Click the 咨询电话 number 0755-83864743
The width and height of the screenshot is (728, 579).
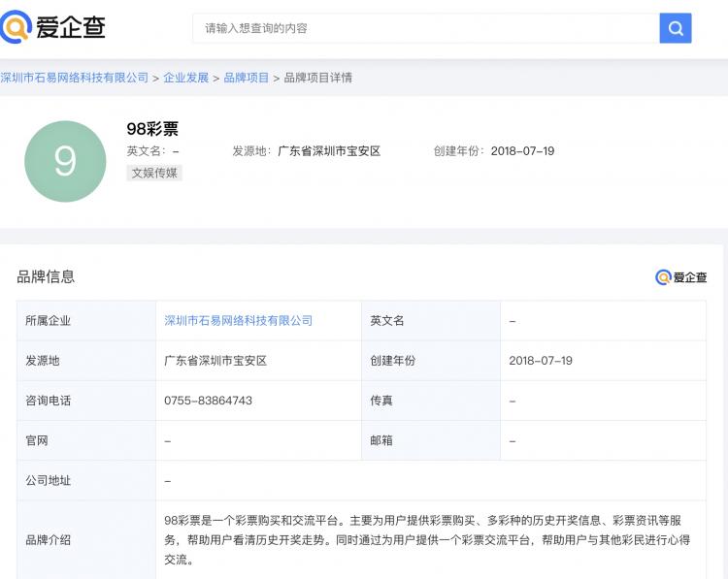coord(208,401)
